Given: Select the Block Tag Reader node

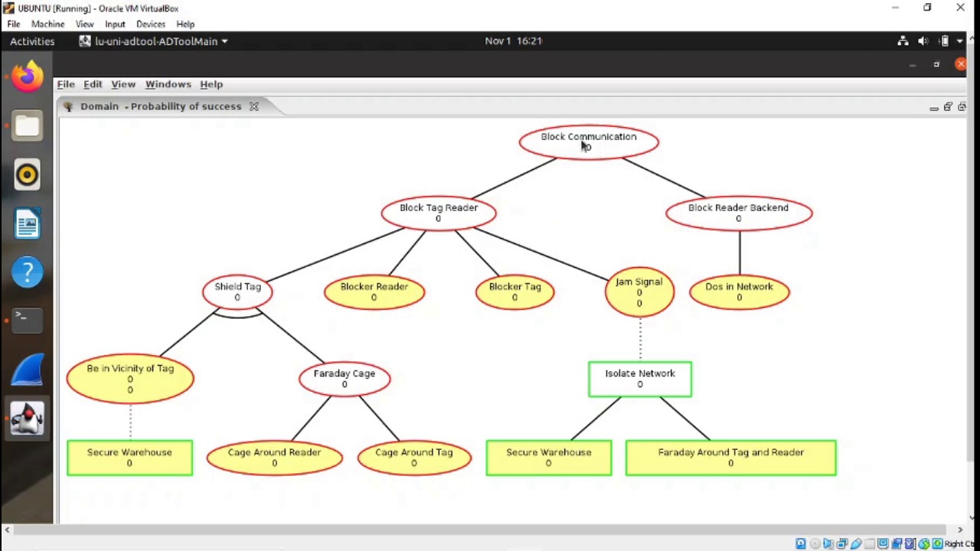Looking at the screenshot, I should (x=438, y=213).
